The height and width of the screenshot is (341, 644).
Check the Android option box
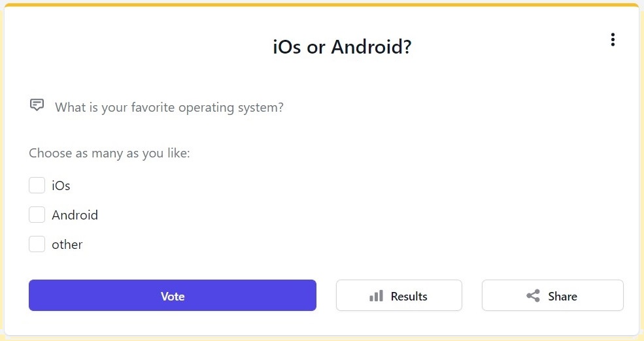point(37,215)
